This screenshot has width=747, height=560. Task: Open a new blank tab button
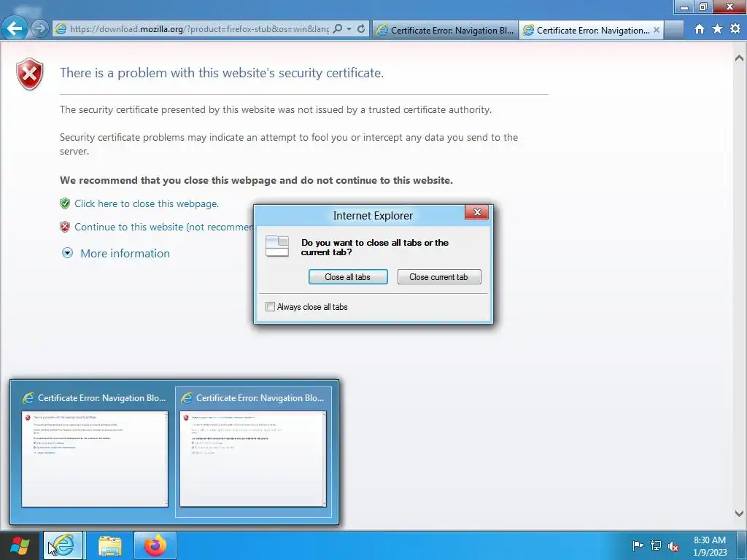674,30
